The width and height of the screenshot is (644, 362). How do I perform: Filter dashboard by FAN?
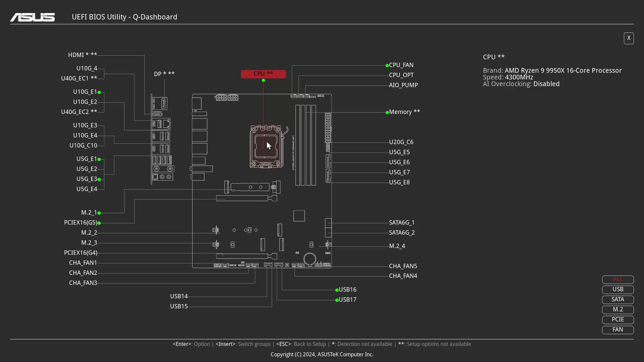pos(618,330)
